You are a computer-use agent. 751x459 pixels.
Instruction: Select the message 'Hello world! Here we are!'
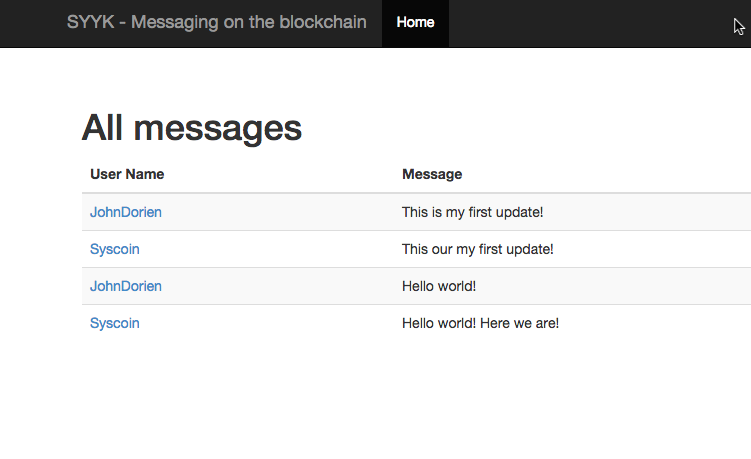click(480, 323)
